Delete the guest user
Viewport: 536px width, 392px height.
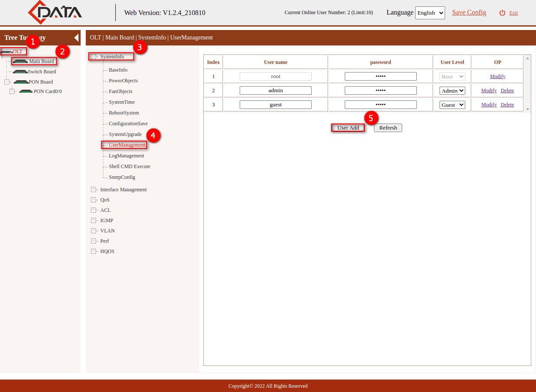coord(507,105)
